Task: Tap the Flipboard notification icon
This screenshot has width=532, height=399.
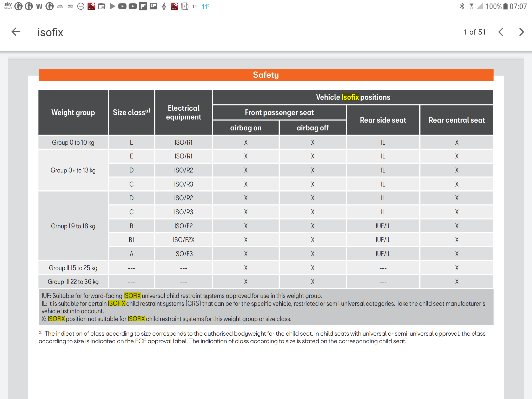Action: pyautogui.click(x=143, y=6)
